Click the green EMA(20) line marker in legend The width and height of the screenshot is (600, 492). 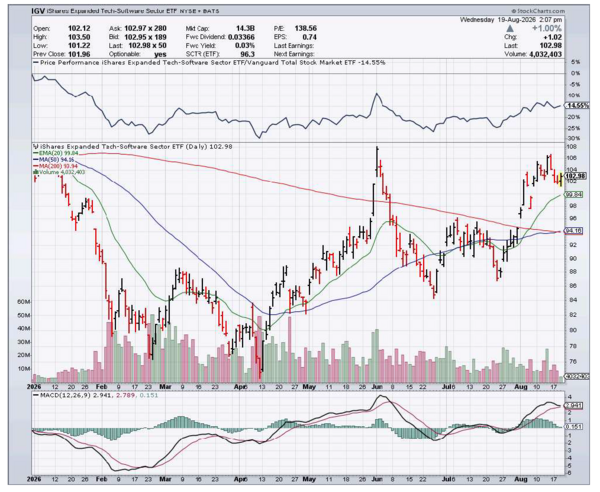[36, 153]
